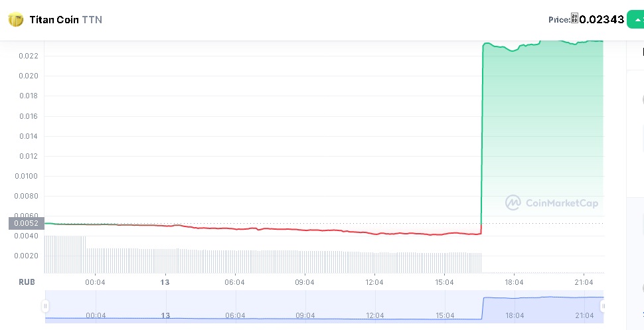Click the green price change arrow badge
644x330 pixels.
636,20
